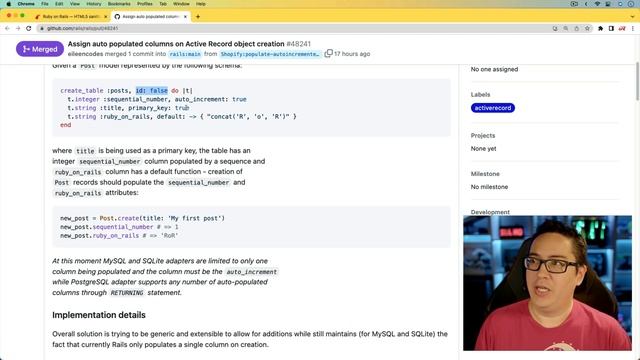
Task: Reload the current page
Action: click(29, 28)
